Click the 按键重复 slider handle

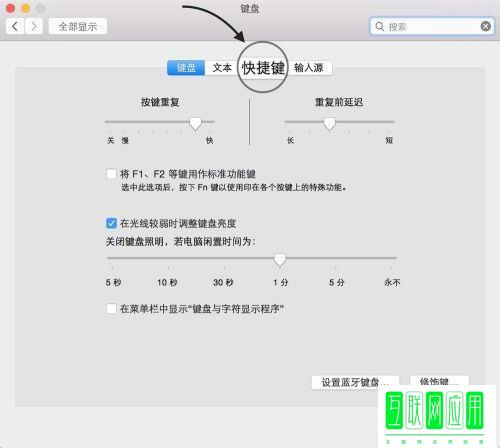coord(195,124)
